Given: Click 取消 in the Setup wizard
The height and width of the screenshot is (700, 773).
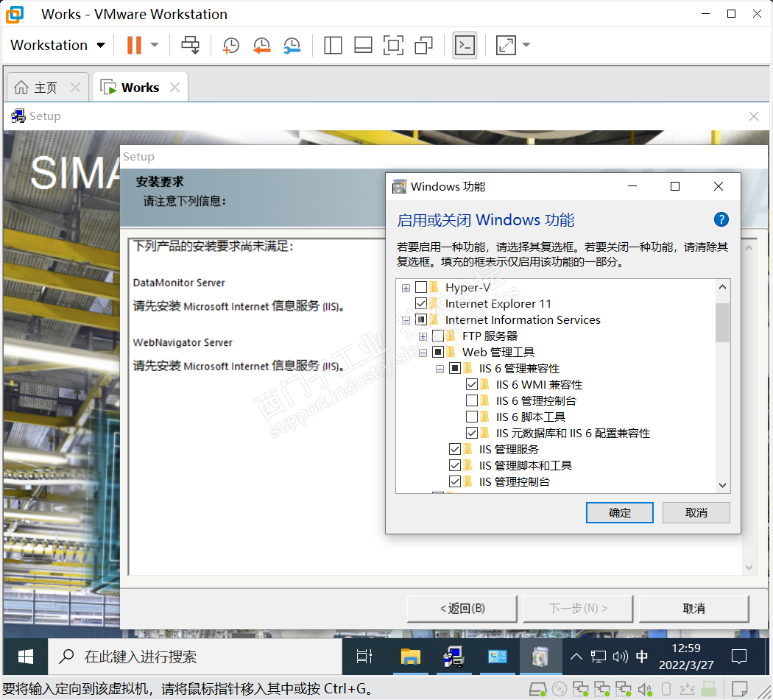Looking at the screenshot, I should point(693,609).
